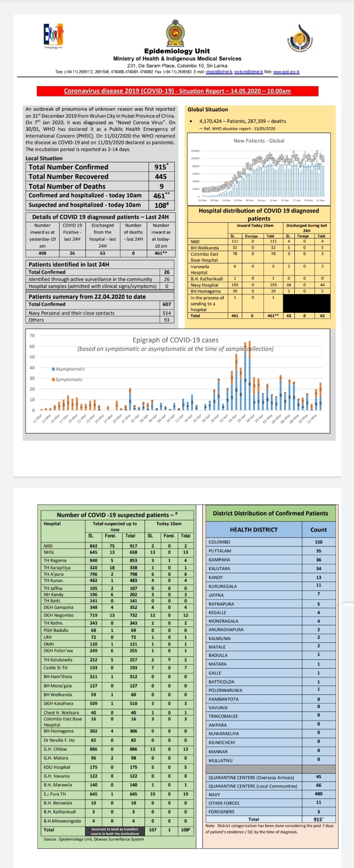Select Suspected and hospitalized - today 10am row
Screen dimensions: 354x868
[x=100, y=205]
